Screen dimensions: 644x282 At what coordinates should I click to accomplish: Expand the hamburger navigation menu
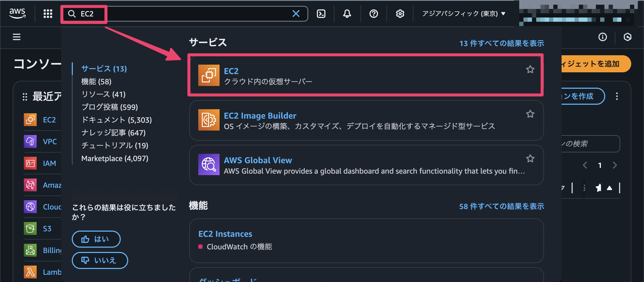[x=16, y=37]
